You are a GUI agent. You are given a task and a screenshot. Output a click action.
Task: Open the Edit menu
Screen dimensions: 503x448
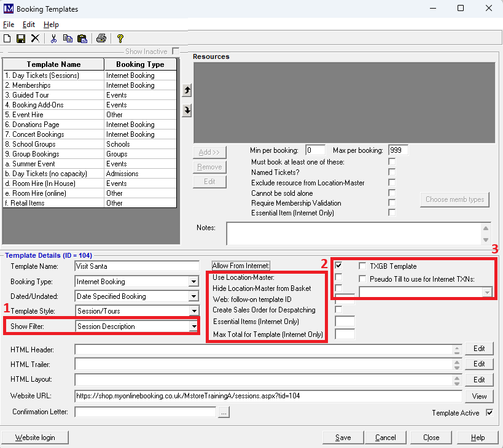tap(29, 25)
